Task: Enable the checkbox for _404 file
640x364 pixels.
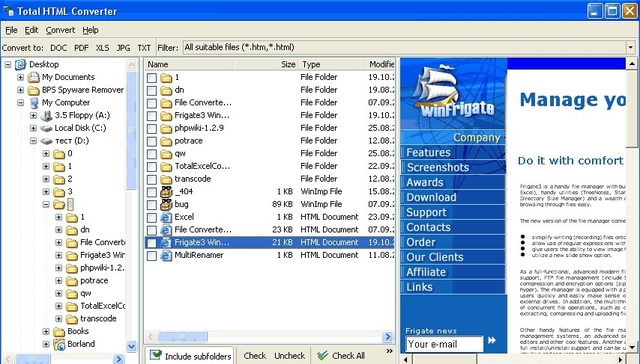Action: tap(151, 192)
